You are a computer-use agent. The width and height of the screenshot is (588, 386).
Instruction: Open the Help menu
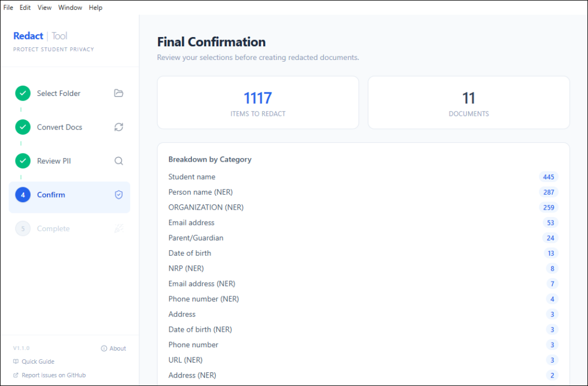[x=95, y=7]
